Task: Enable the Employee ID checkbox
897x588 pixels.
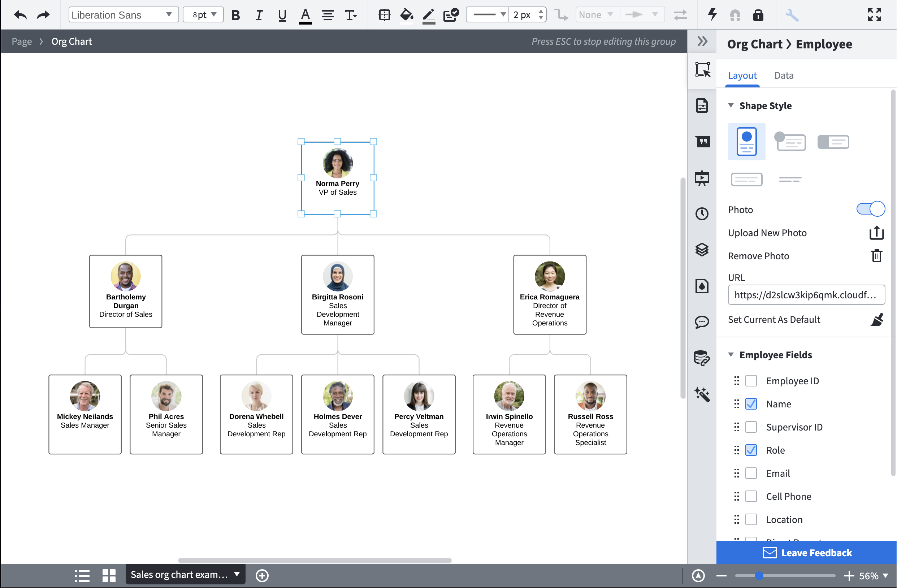Action: (x=751, y=380)
